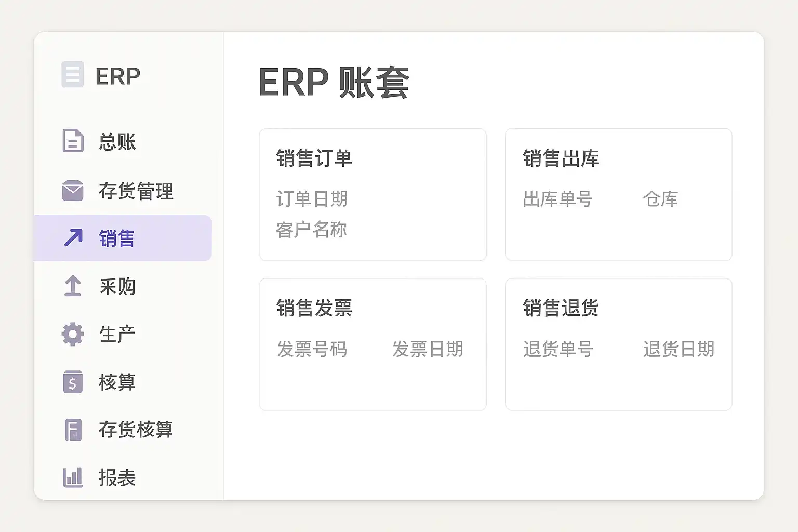Click the 销售 arrow icon
The width and height of the screenshot is (798, 532).
(x=73, y=238)
